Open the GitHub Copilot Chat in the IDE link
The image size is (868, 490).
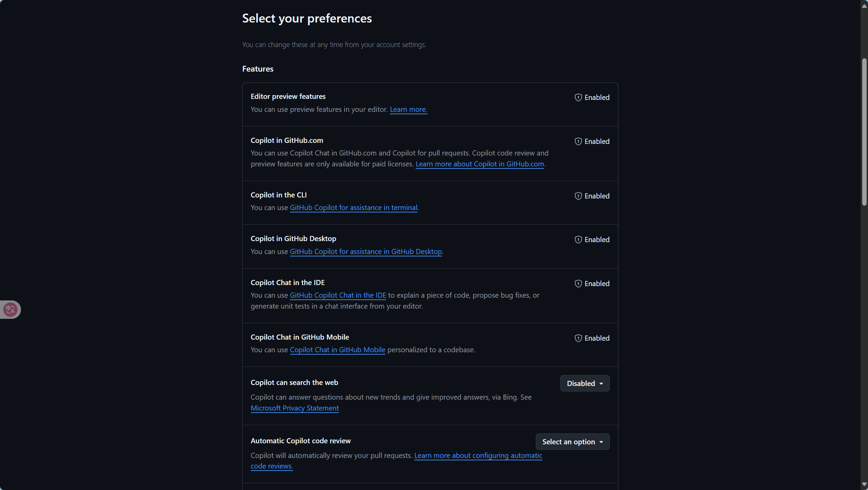coord(338,295)
